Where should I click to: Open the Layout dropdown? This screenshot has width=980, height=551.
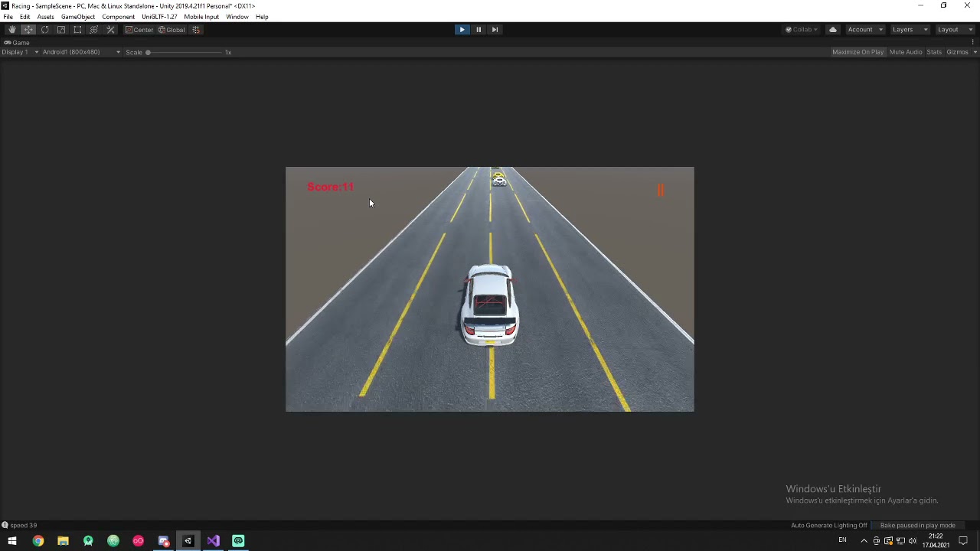tap(955, 29)
